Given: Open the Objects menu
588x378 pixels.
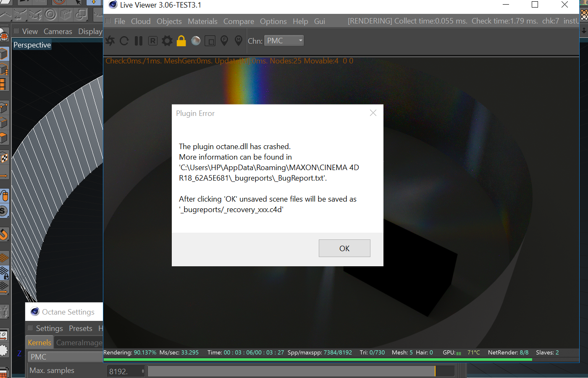Looking at the screenshot, I should pyautogui.click(x=169, y=21).
